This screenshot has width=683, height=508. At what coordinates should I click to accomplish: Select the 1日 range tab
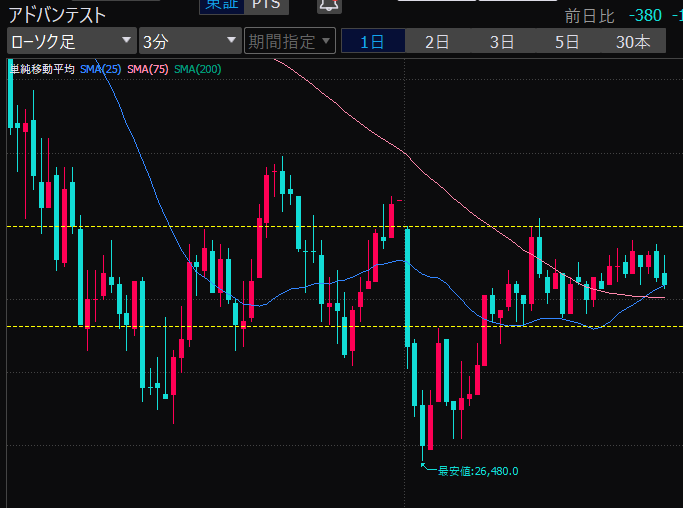click(x=373, y=41)
